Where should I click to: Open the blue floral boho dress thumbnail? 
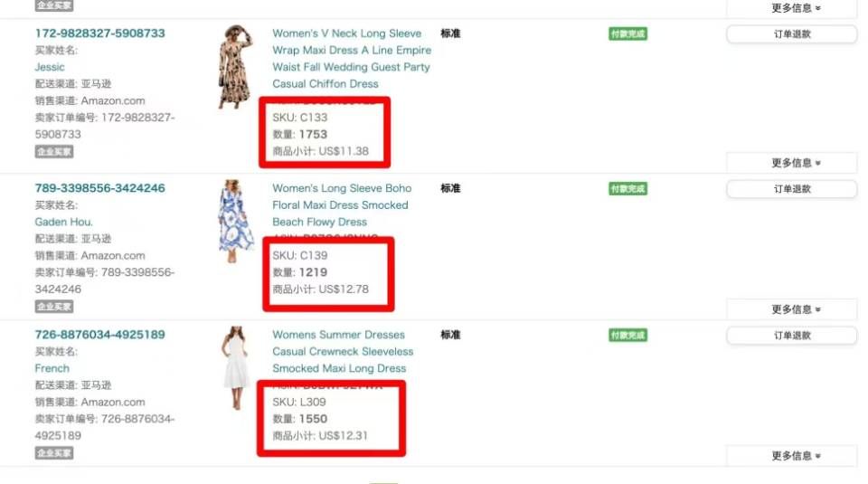click(x=236, y=221)
